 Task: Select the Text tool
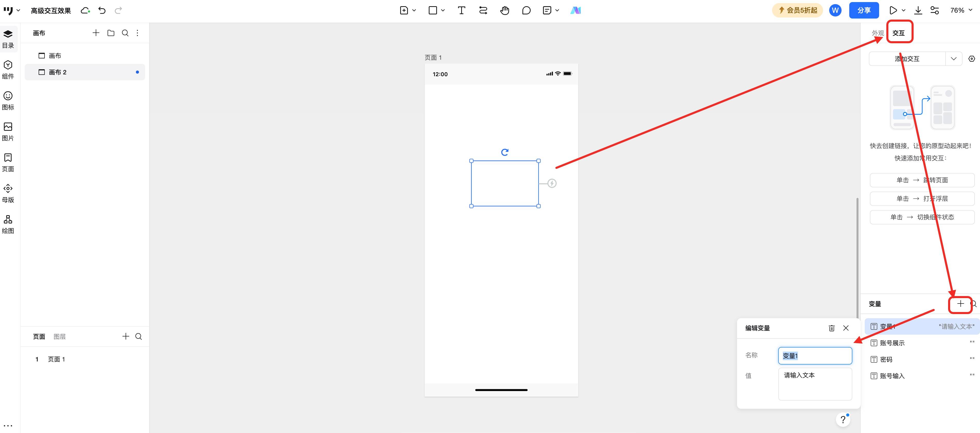coord(461,10)
